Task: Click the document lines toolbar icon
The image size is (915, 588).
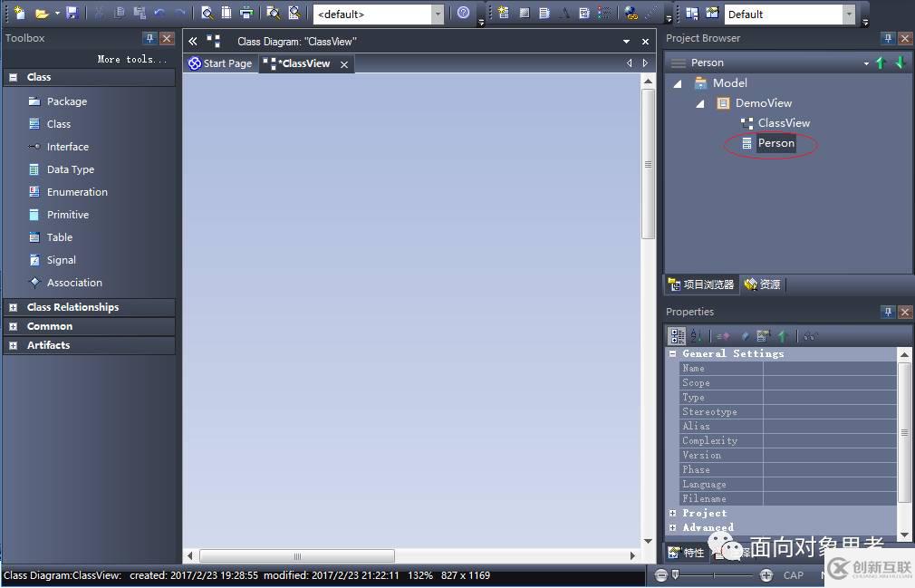Action: [x=544, y=13]
